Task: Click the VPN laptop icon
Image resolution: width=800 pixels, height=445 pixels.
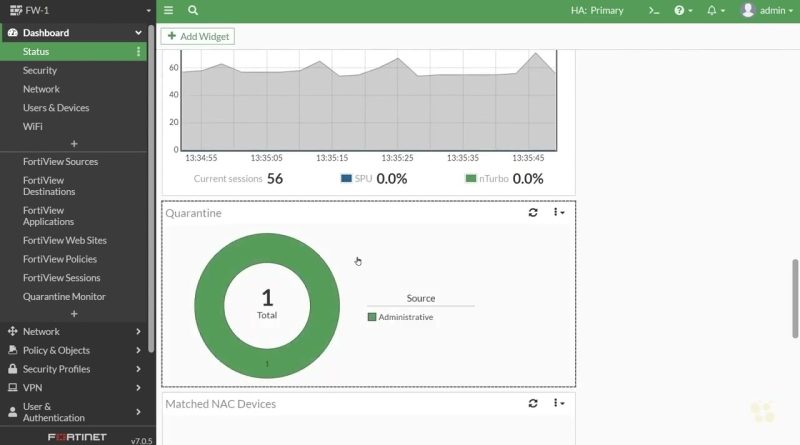Action: (13, 388)
